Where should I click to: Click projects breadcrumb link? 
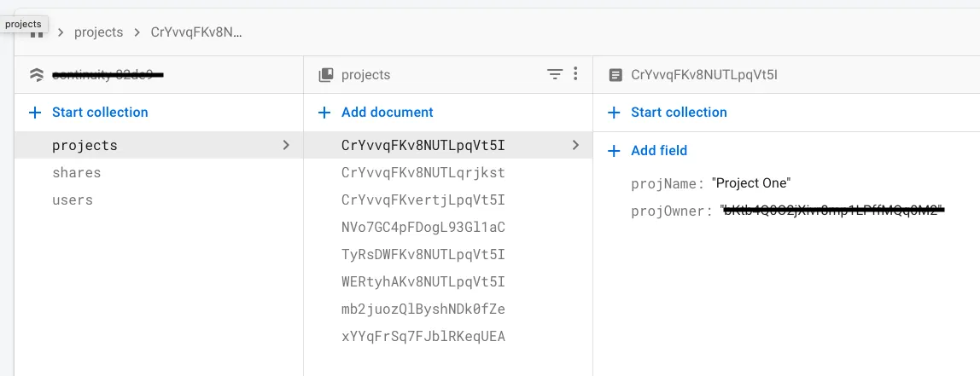99,32
